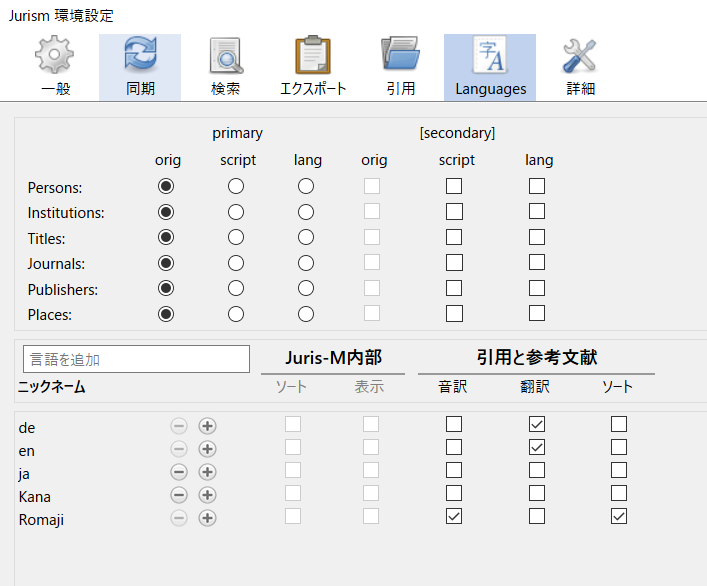Viewport: 707px width, 586px height.
Task: Uncheck citation ソート (sort) for Romaji
Action: [x=619, y=516]
